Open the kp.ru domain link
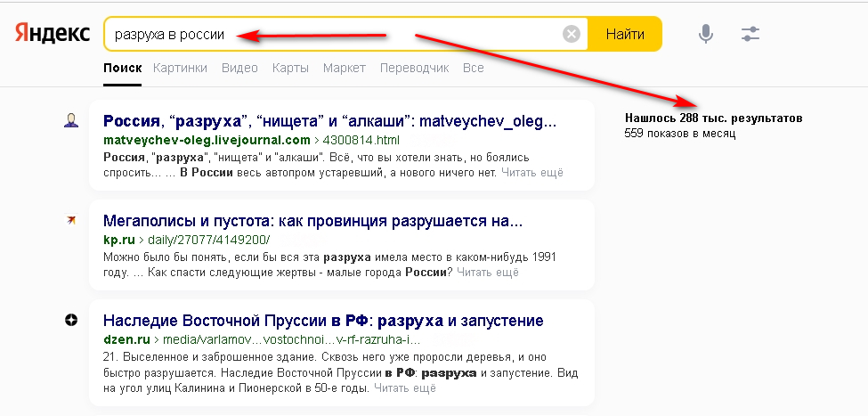 click(119, 240)
